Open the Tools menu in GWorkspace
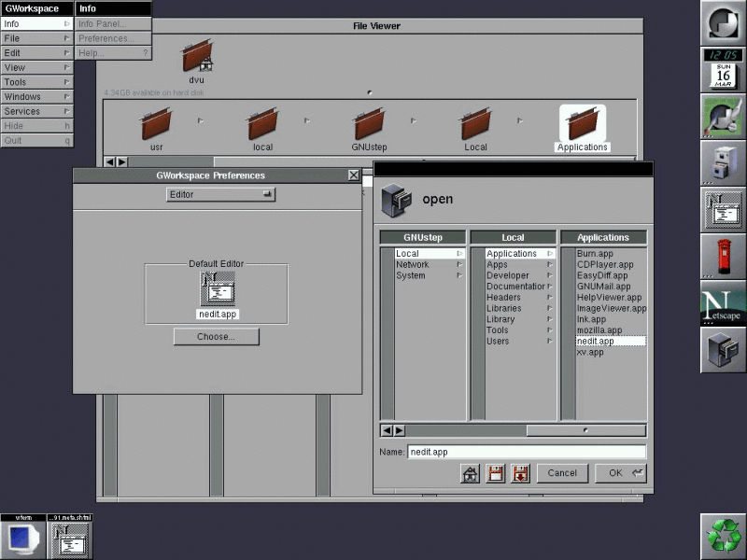 point(36,82)
